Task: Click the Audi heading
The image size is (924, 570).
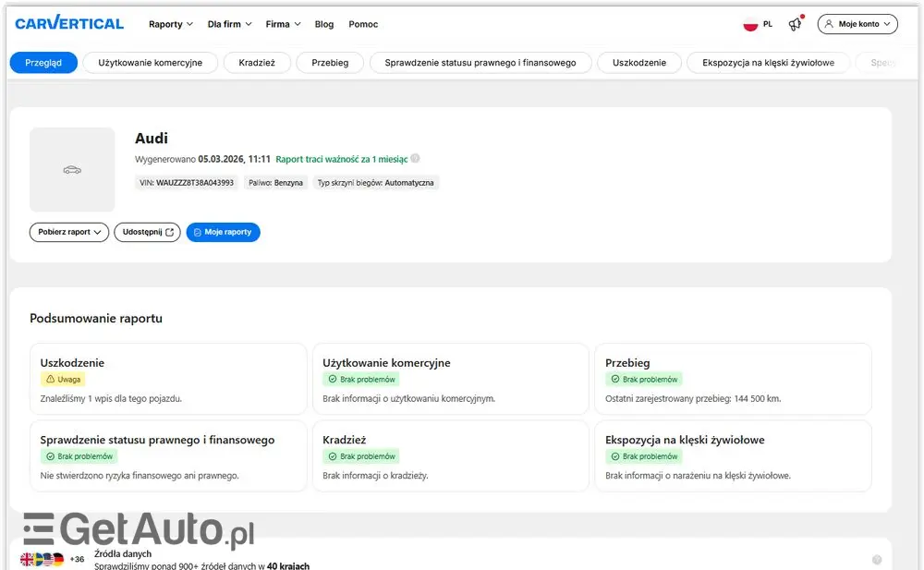Action: click(152, 138)
